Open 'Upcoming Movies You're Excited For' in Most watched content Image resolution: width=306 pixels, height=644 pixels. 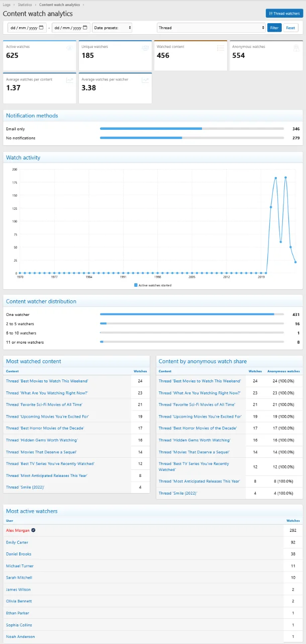[47, 417]
